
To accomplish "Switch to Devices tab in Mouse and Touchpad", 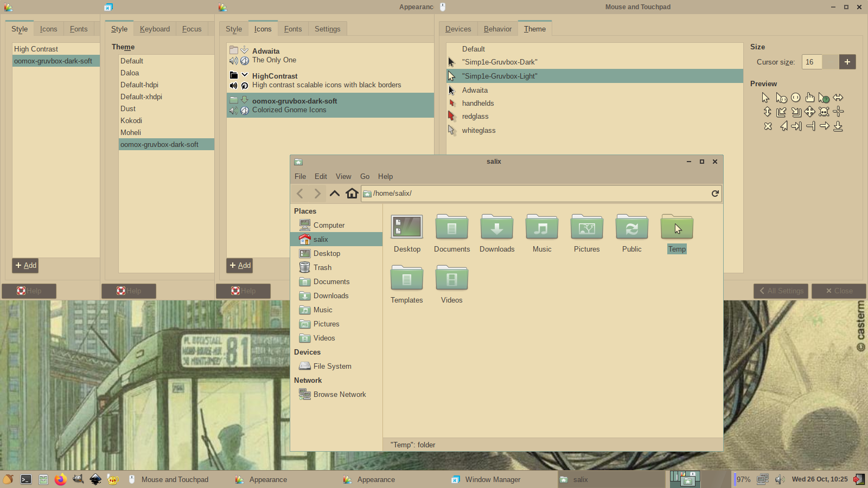I will pos(458,29).
